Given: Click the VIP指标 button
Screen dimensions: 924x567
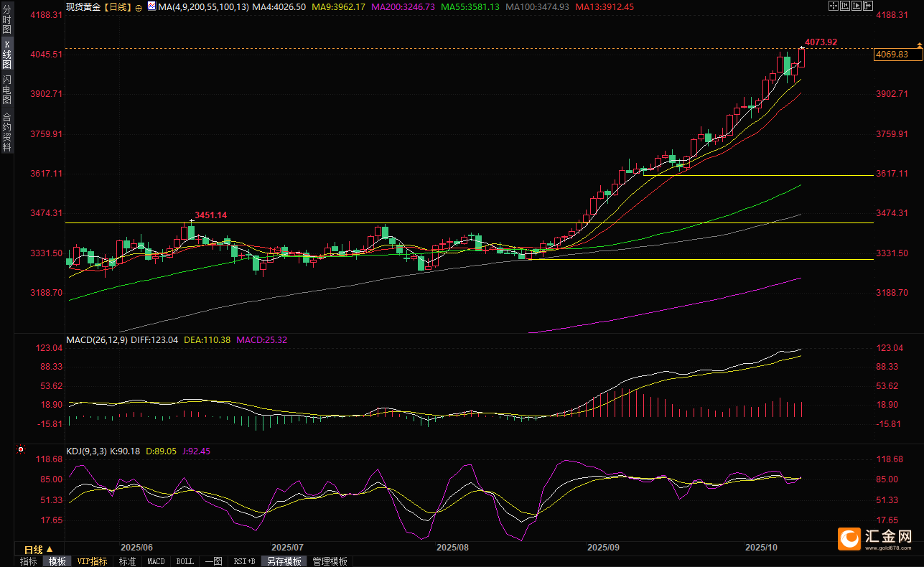Looking at the screenshot, I should click(92, 561).
